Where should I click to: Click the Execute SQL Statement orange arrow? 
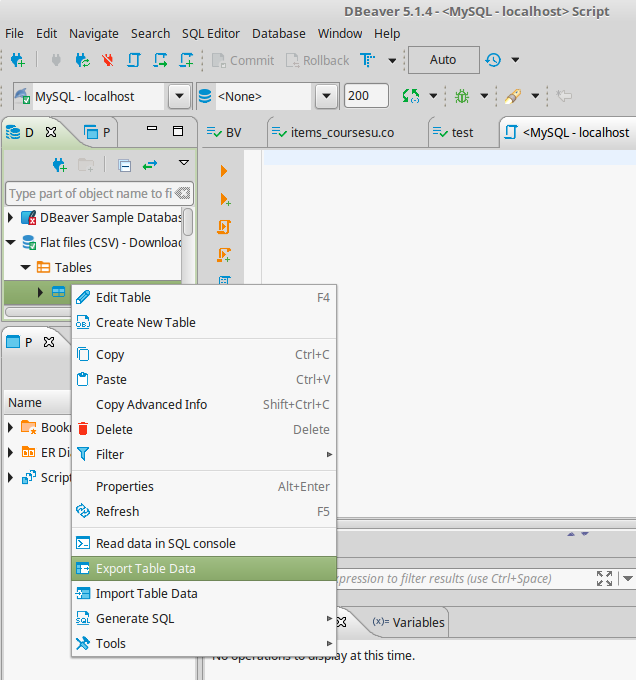pyautogui.click(x=224, y=171)
